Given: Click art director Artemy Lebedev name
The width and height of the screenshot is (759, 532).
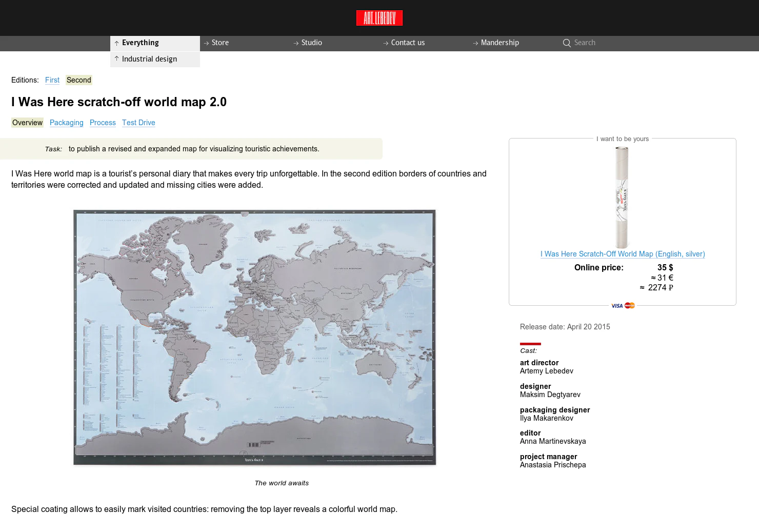Looking at the screenshot, I should coord(547,371).
